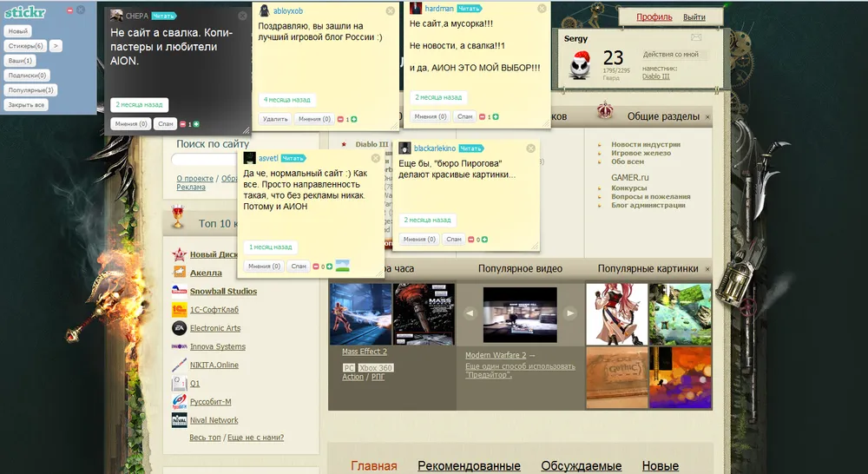Open Стикеры(6) list
Viewport: 868px width, 474px height.
25,46
